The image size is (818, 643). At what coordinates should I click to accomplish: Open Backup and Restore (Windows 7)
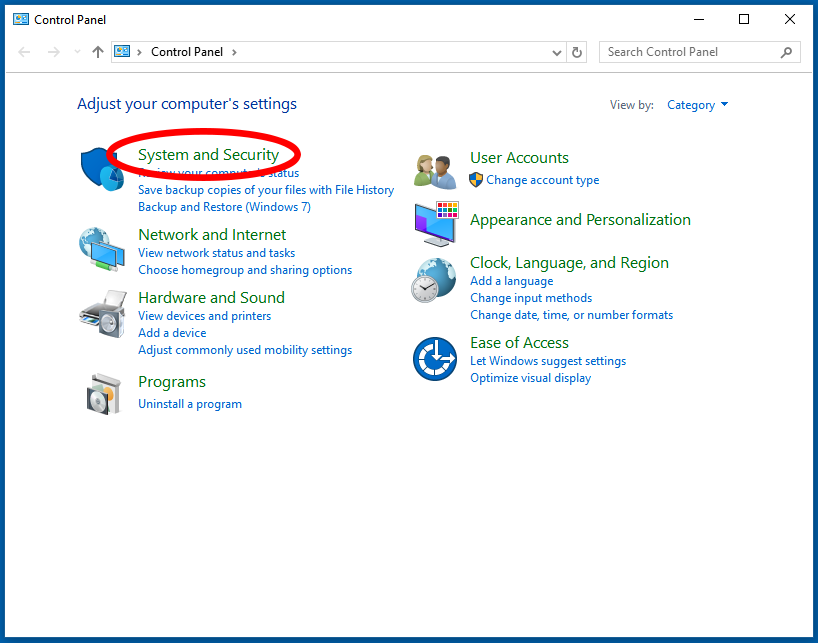coord(224,207)
